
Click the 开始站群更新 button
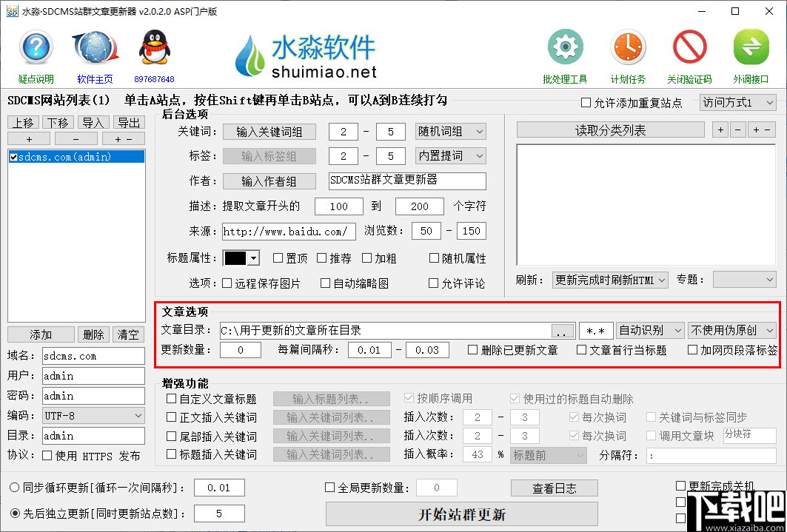coord(461,514)
